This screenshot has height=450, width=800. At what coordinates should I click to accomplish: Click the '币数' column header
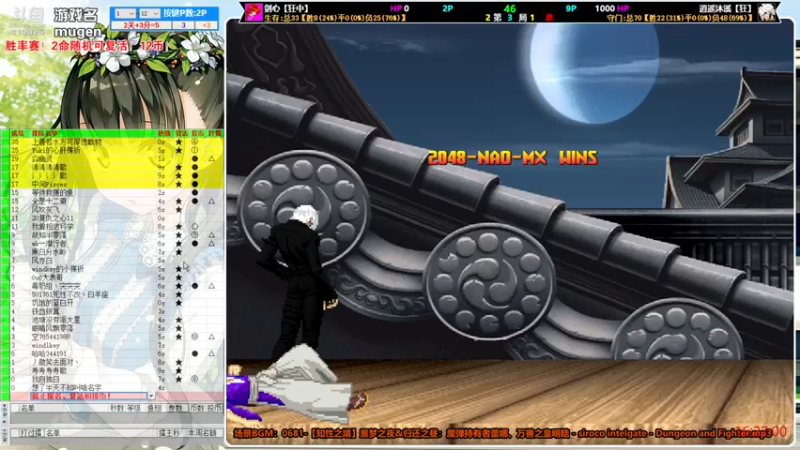point(196,408)
